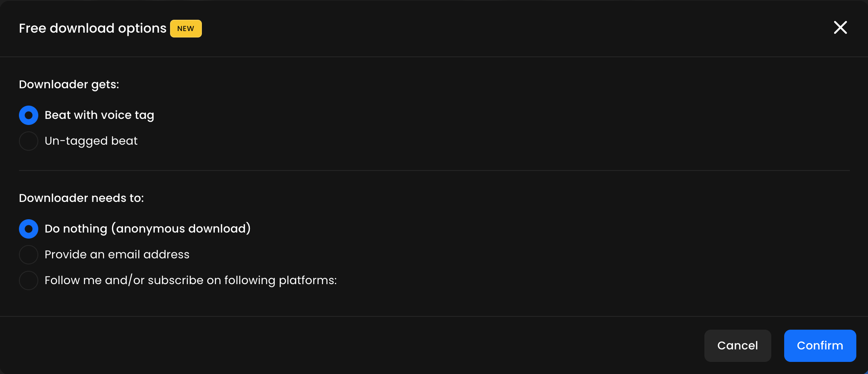Choose the Un-tagged beat radio button
868x374 pixels.
tap(29, 141)
